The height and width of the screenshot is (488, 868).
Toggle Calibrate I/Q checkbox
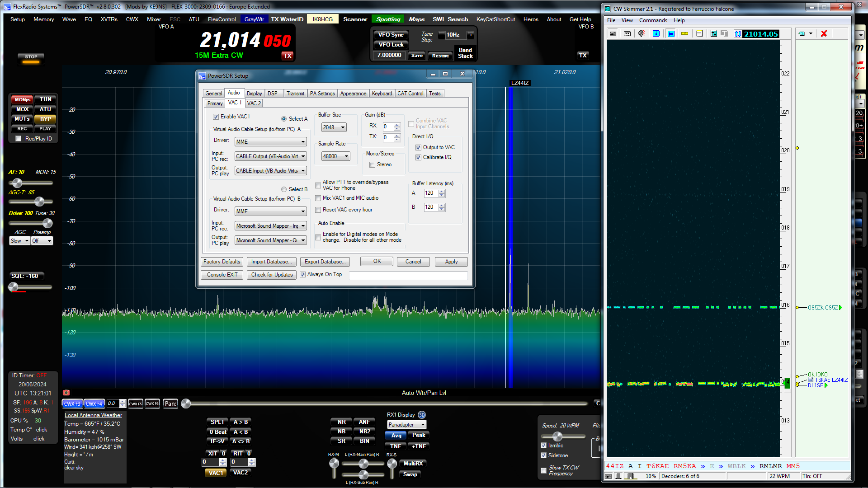pyautogui.click(x=418, y=157)
